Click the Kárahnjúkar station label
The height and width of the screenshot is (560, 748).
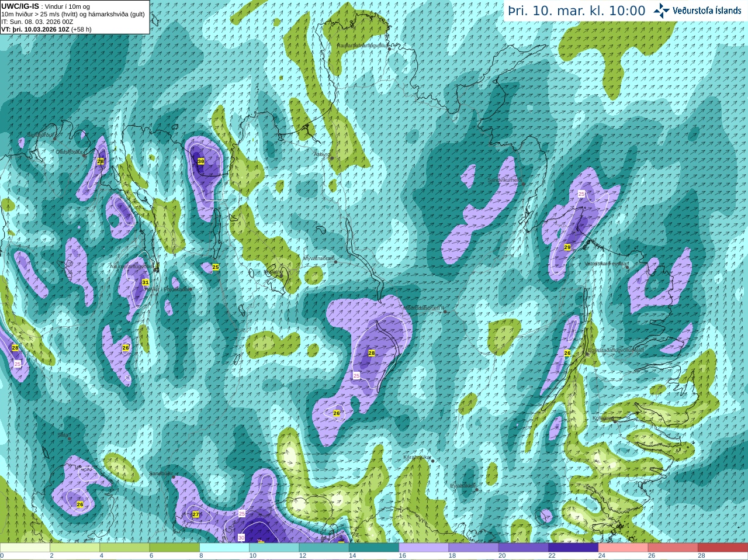click(417, 457)
